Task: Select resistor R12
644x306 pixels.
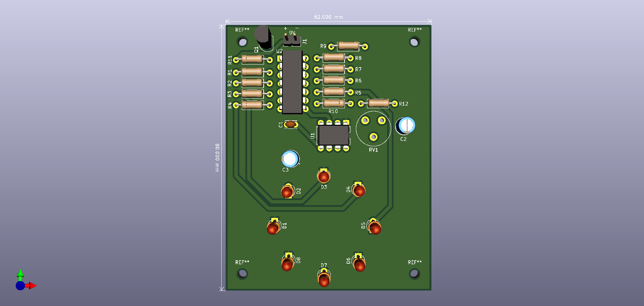Action: pos(378,103)
